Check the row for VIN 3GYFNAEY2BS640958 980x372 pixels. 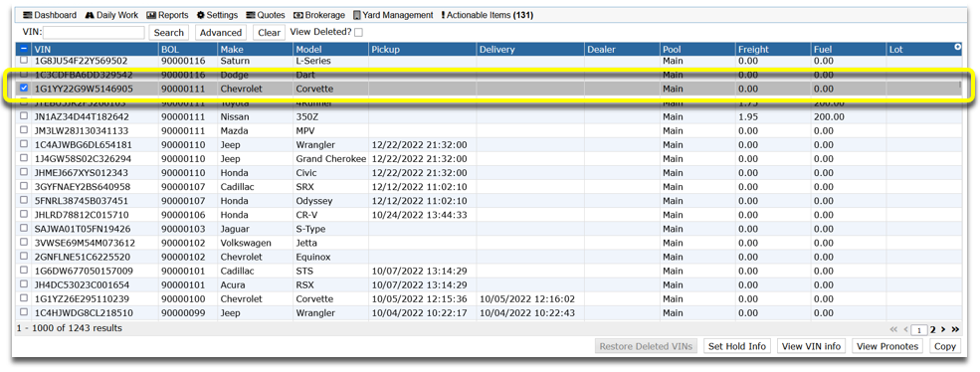coord(24,186)
